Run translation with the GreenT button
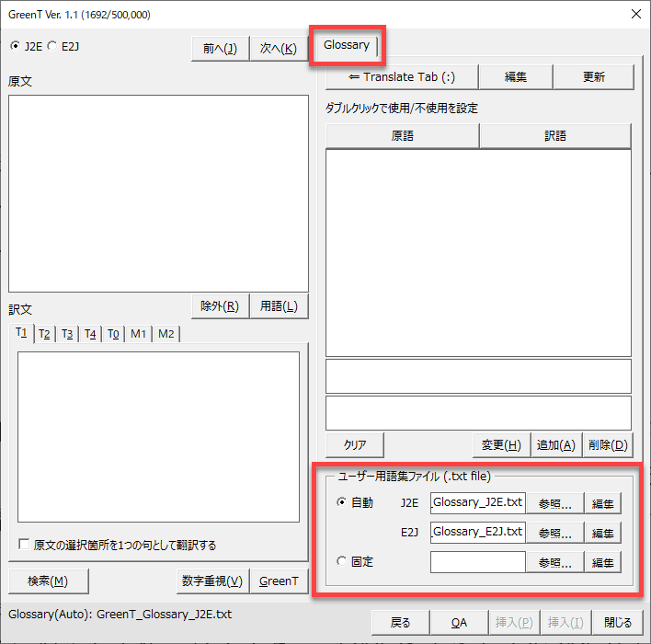This screenshot has height=644, width=651. pyautogui.click(x=279, y=581)
